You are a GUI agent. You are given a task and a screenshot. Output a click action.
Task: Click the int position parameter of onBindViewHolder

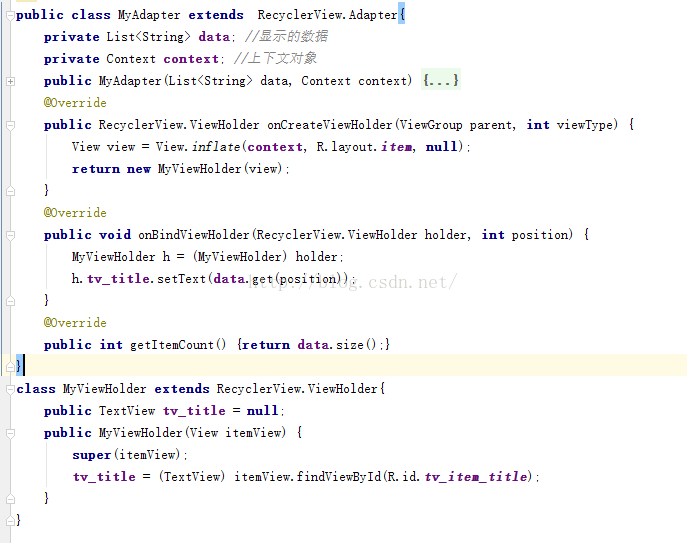pos(526,235)
